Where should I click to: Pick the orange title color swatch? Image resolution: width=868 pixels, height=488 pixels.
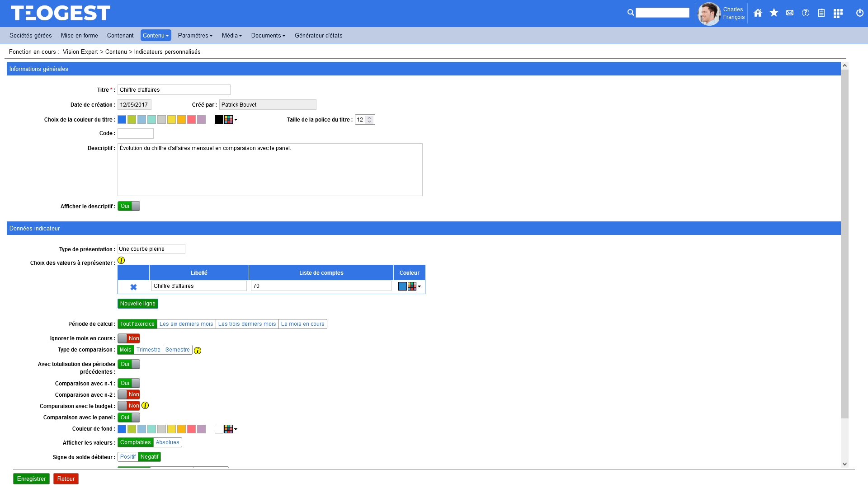click(x=181, y=120)
